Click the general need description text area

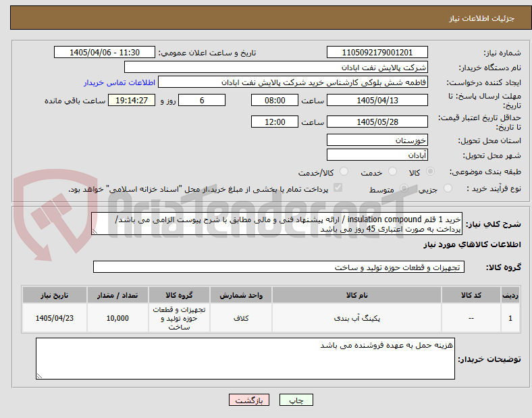(x=277, y=224)
